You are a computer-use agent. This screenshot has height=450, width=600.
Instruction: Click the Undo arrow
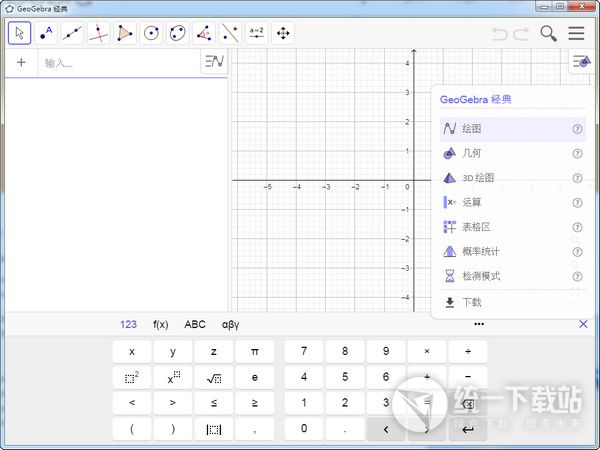(500, 34)
